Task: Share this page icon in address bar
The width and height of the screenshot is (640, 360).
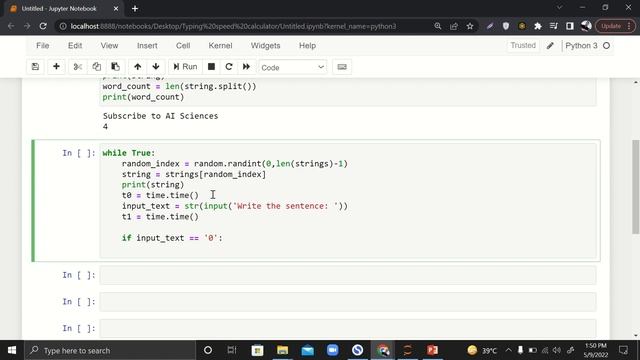Action: pyautogui.click(x=454, y=26)
